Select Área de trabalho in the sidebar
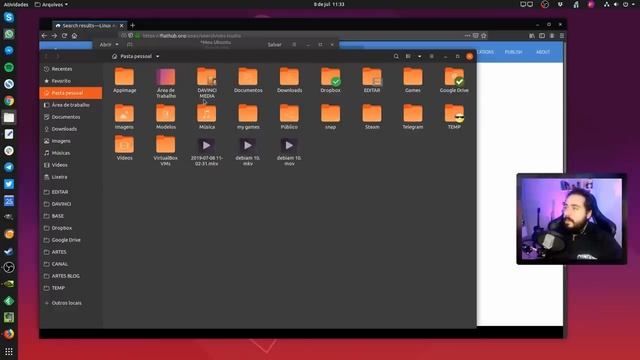This screenshot has width=640, height=360. (71, 105)
